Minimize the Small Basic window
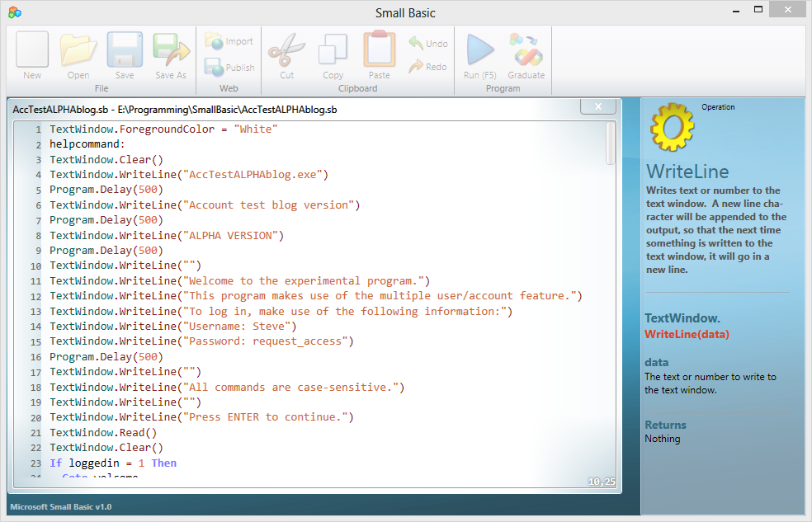This screenshot has height=522, width=812. coord(736,11)
